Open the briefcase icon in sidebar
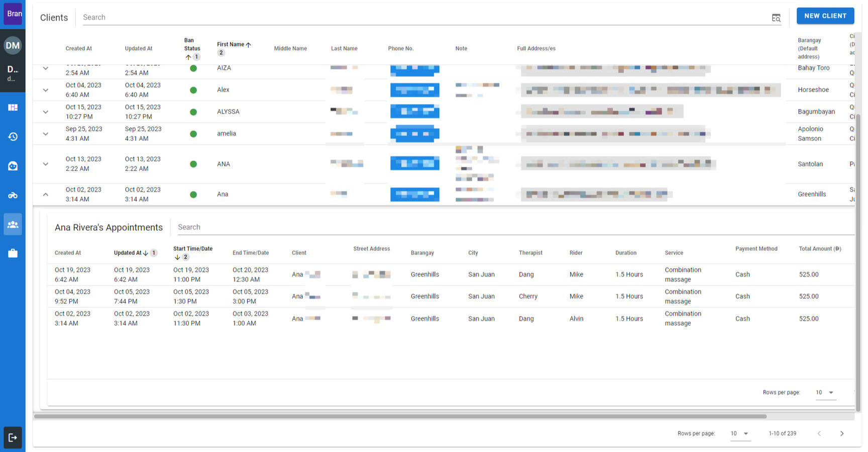 [x=13, y=253]
